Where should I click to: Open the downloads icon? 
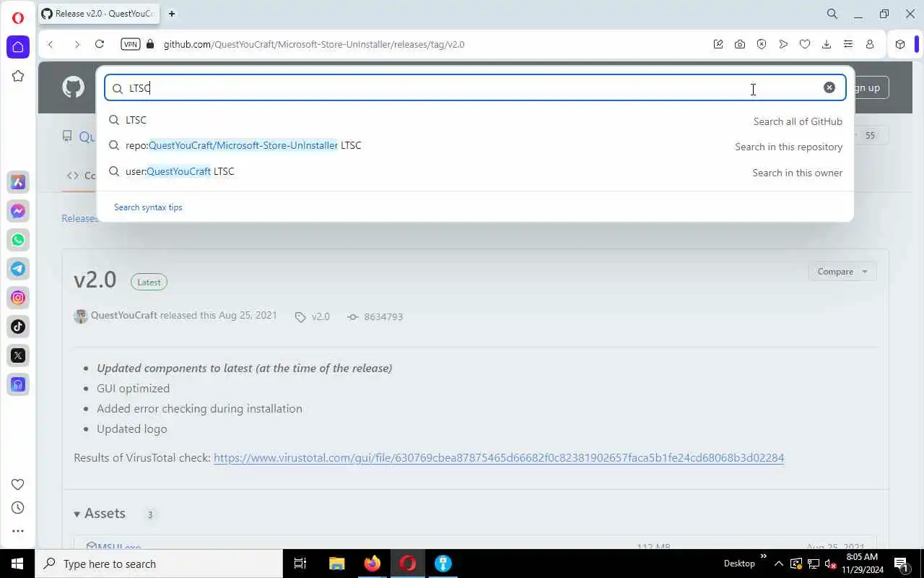coord(827,44)
